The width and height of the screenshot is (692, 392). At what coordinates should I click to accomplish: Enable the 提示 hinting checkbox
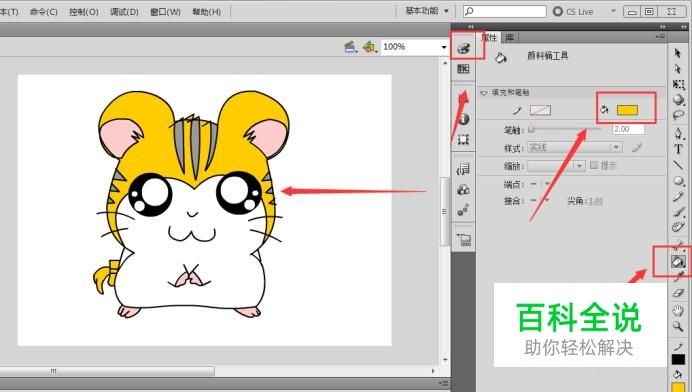coord(594,165)
